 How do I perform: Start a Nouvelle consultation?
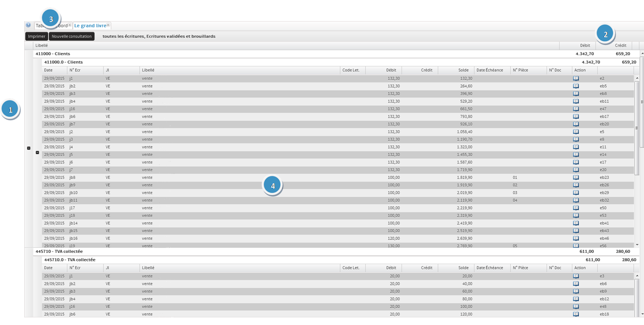coord(72,36)
